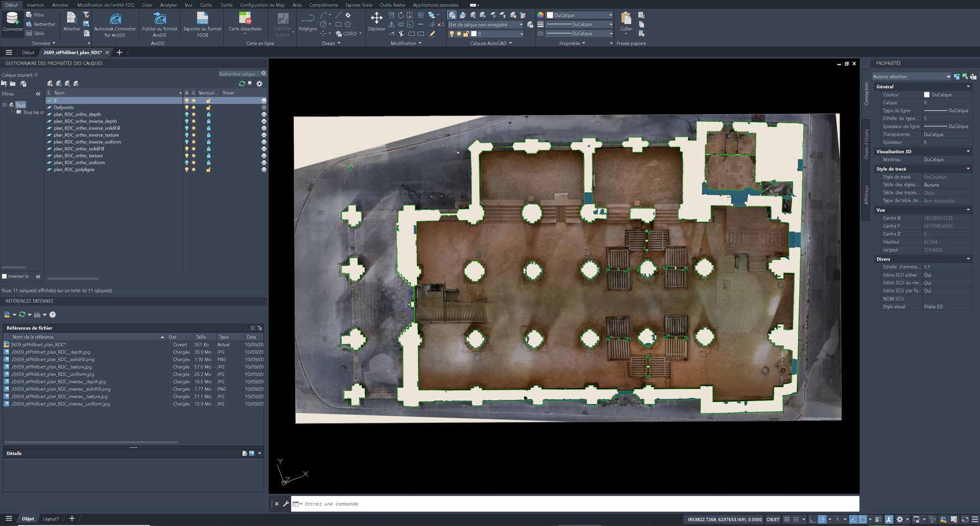The image size is (980, 526).
Task: Click Publier au format ArcGIS
Action: click(160, 25)
